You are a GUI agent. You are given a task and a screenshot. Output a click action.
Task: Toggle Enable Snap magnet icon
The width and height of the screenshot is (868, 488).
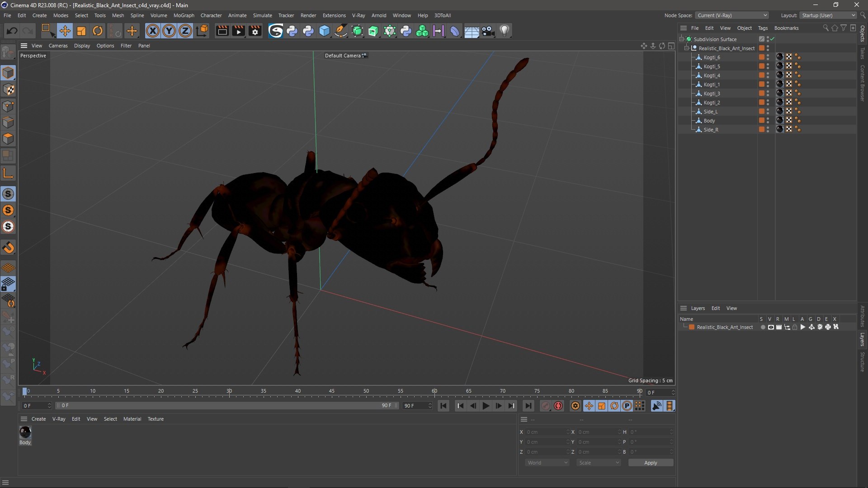click(8, 247)
